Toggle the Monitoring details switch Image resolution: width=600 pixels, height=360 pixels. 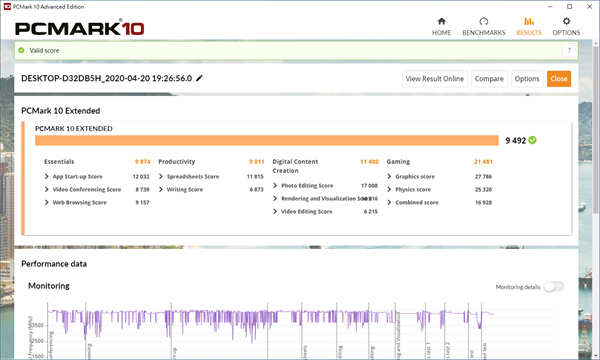point(554,287)
